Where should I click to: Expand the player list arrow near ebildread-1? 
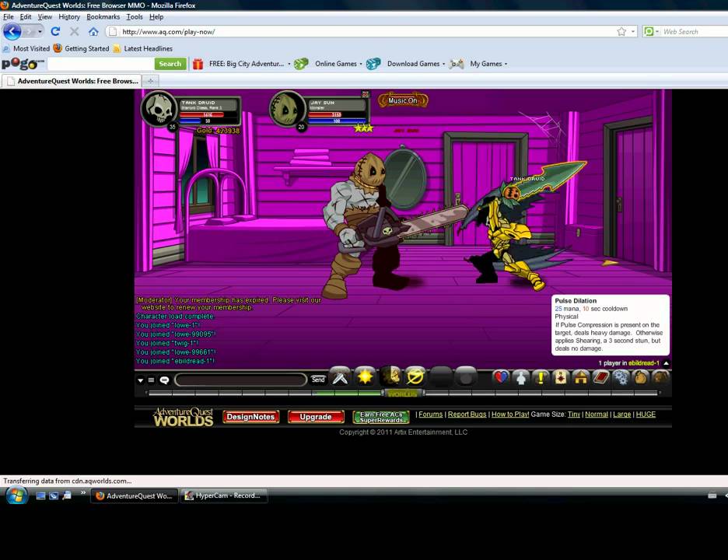(x=667, y=363)
